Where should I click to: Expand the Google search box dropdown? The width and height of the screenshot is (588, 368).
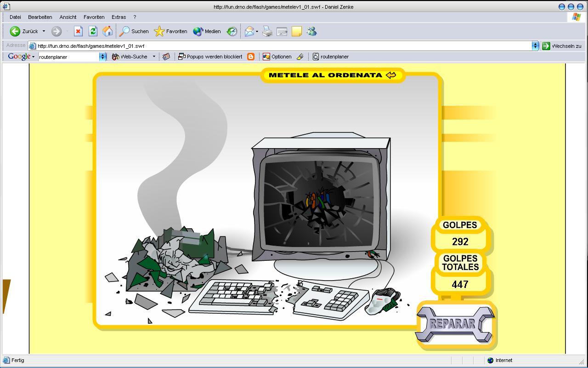point(103,57)
